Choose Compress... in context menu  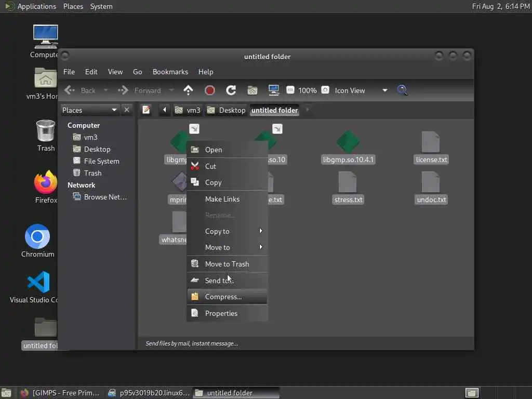227,297
